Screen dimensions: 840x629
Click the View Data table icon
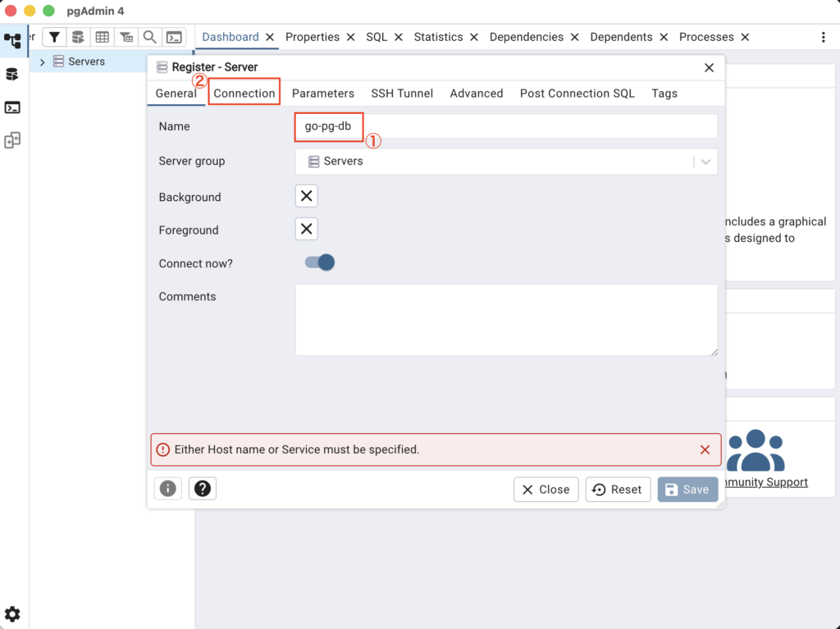coord(102,37)
